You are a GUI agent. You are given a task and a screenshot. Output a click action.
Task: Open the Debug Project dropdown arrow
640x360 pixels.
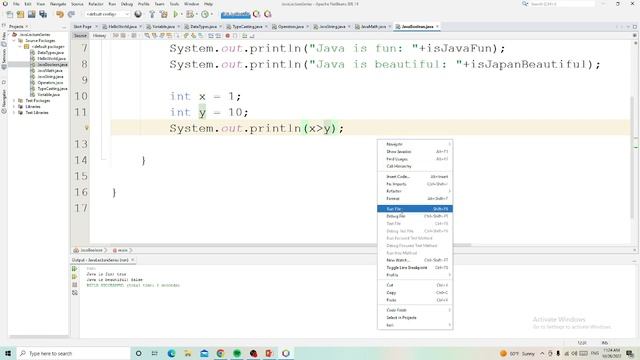coord(196,15)
